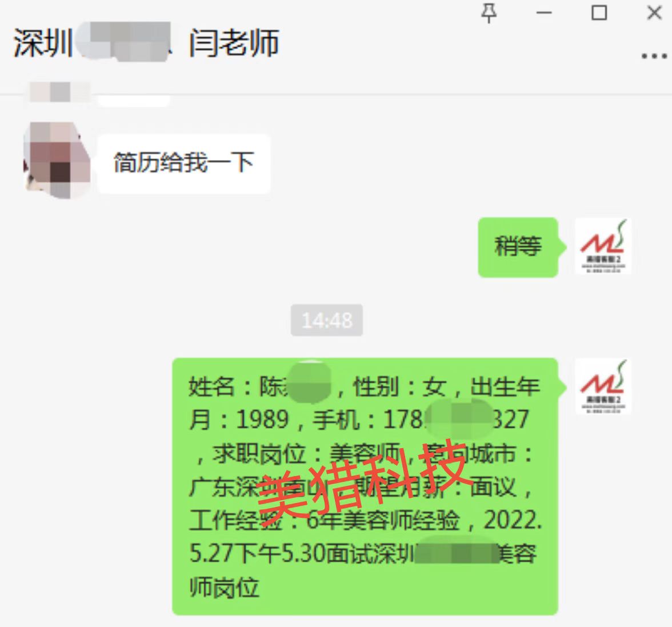672x627 pixels.
Task: Close the chat window
Action: click(x=654, y=13)
